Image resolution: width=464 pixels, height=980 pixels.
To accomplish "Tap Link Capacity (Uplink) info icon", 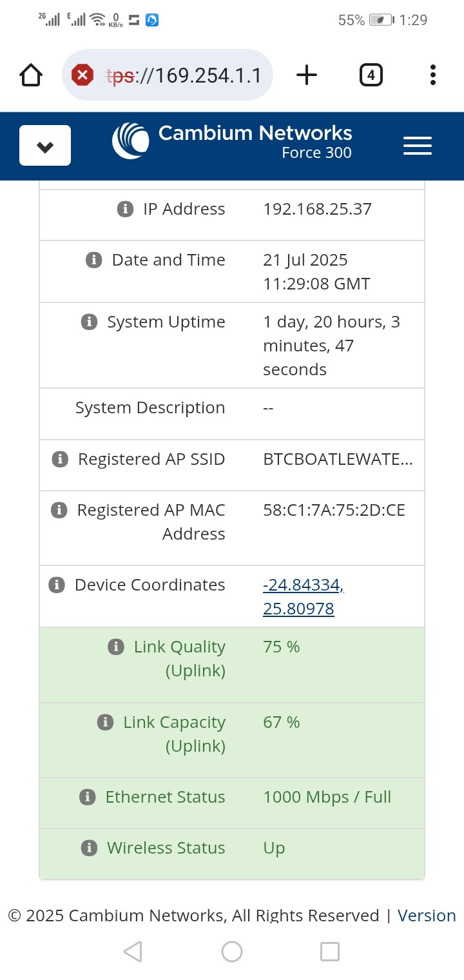I will [105, 722].
